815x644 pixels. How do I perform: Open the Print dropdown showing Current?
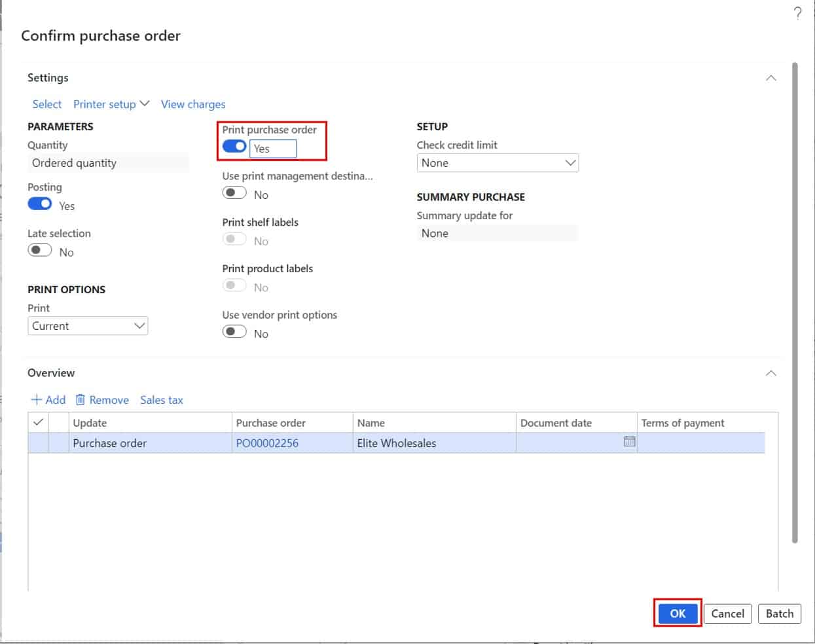tap(88, 326)
